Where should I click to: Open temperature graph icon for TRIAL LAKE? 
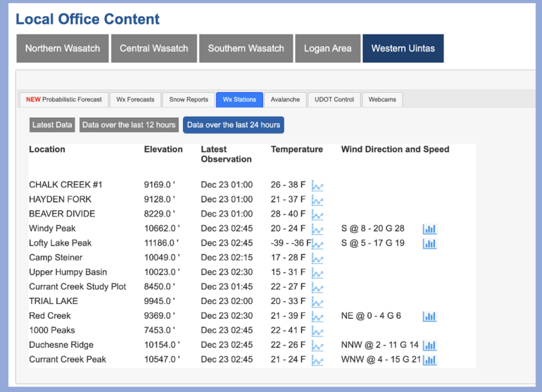point(317,302)
